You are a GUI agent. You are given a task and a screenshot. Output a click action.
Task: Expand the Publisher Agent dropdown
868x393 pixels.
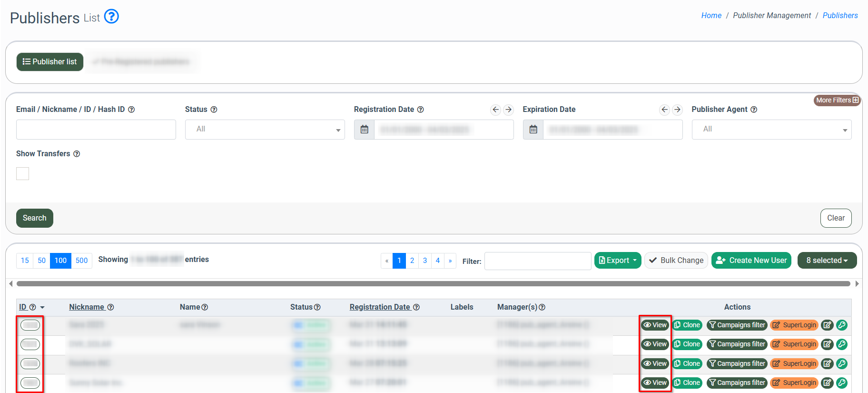point(771,130)
